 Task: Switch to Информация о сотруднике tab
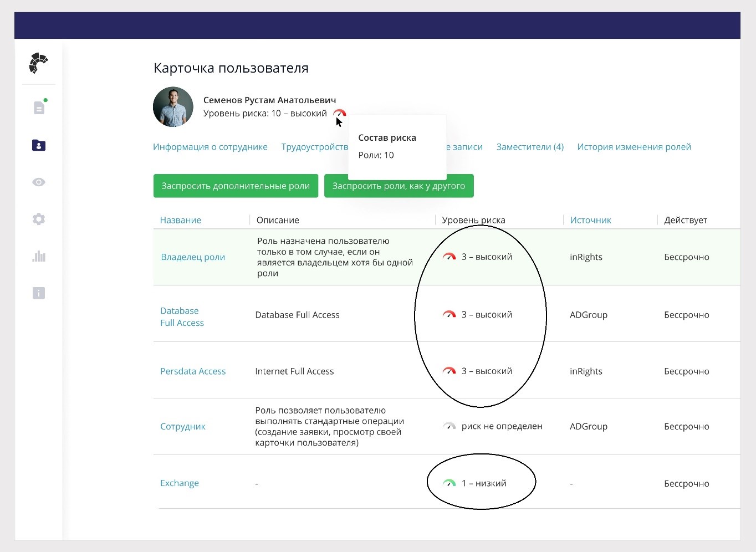[210, 147]
